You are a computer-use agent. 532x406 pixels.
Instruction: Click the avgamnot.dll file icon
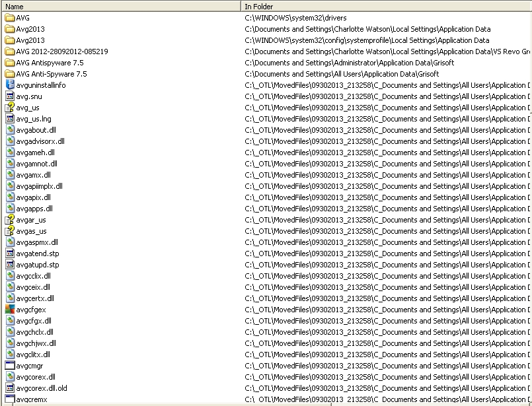tap(10, 163)
